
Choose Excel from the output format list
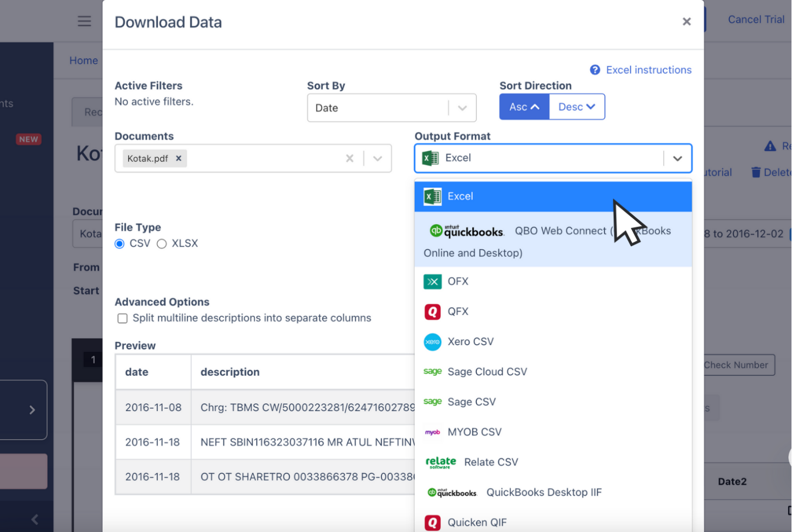point(553,196)
